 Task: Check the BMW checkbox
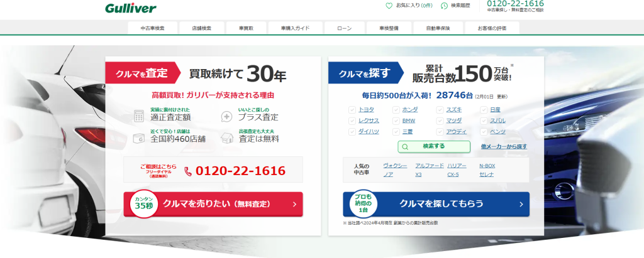(x=396, y=121)
